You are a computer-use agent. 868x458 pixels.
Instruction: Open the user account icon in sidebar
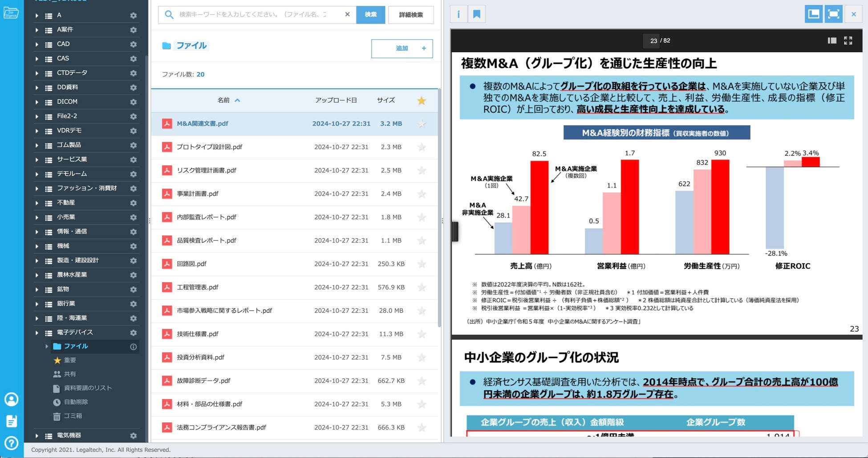coord(11,399)
